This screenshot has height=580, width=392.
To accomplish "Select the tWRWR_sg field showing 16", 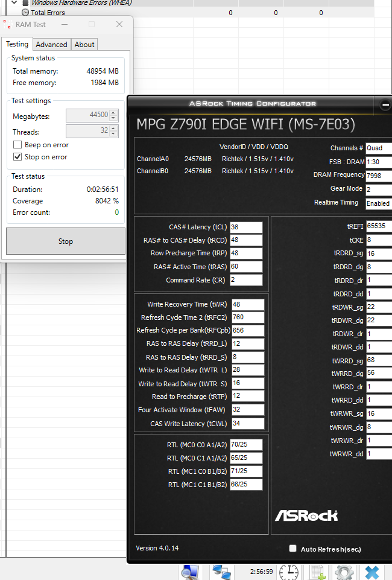I will point(379,413).
